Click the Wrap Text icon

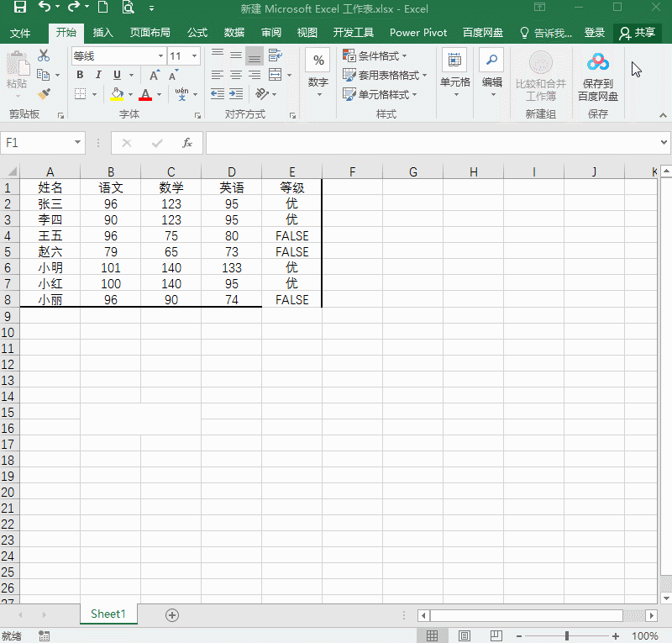(275, 55)
